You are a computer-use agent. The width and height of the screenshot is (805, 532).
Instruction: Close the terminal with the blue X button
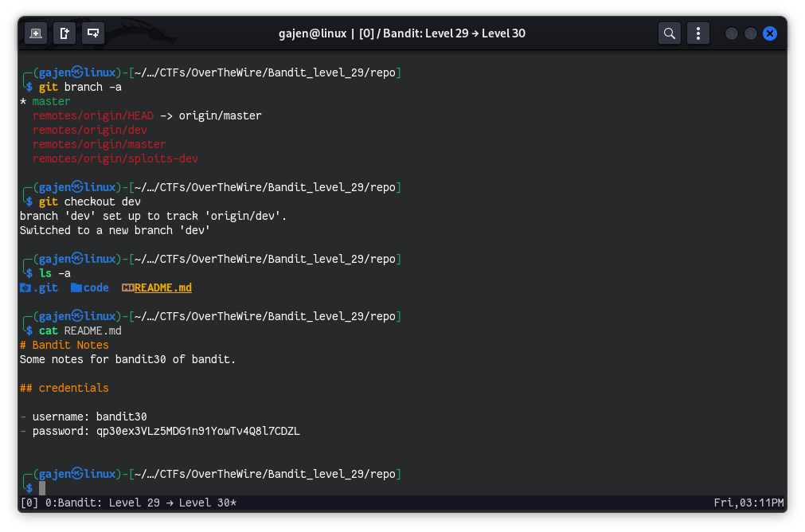[769, 33]
